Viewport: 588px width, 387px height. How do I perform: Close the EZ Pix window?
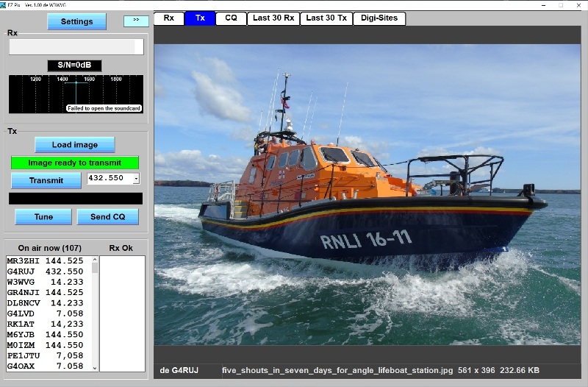pos(578,5)
